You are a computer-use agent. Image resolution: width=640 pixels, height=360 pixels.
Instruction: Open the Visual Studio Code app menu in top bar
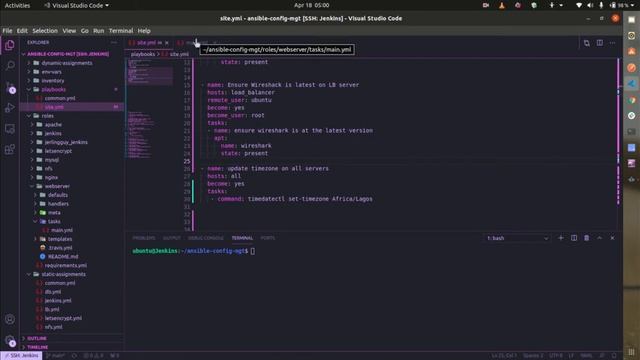77,5
